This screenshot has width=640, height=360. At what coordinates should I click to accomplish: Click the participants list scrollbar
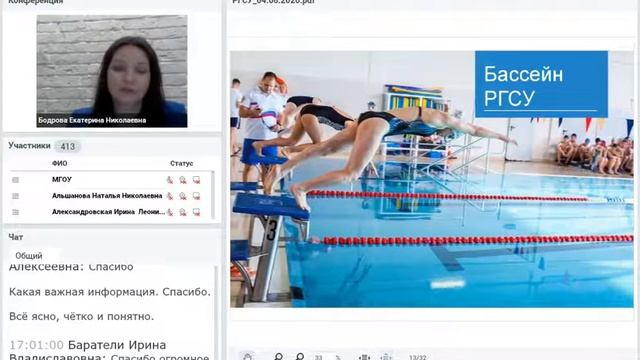213,196
